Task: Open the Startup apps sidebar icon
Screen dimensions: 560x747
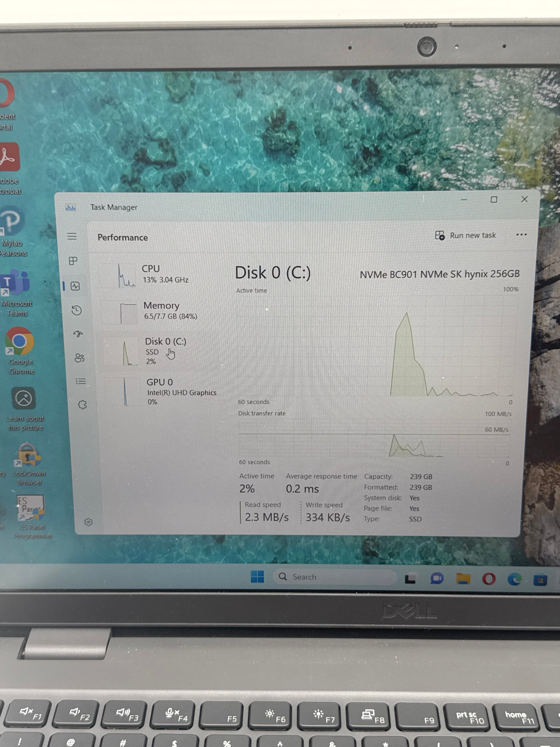Action: pos(78,334)
